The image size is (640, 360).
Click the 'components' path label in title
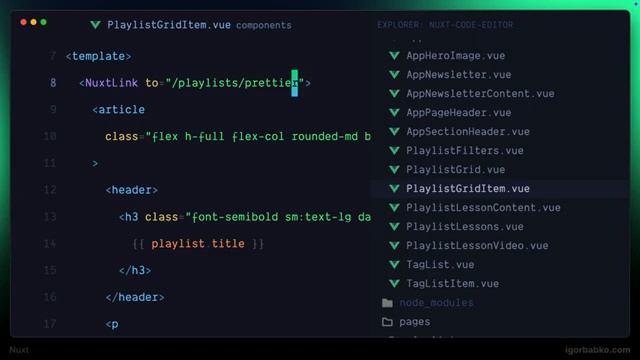tap(264, 25)
